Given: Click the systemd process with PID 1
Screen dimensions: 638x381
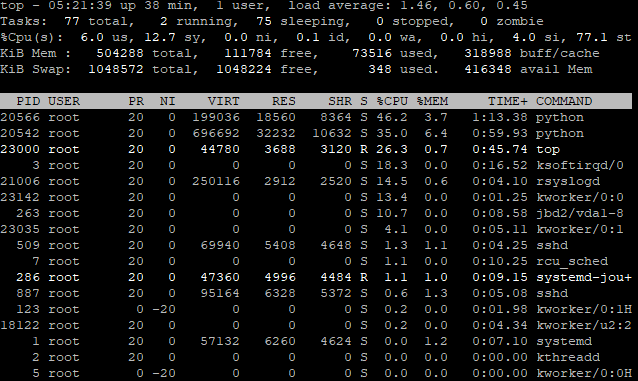Looking at the screenshot, I should [x=316, y=341].
